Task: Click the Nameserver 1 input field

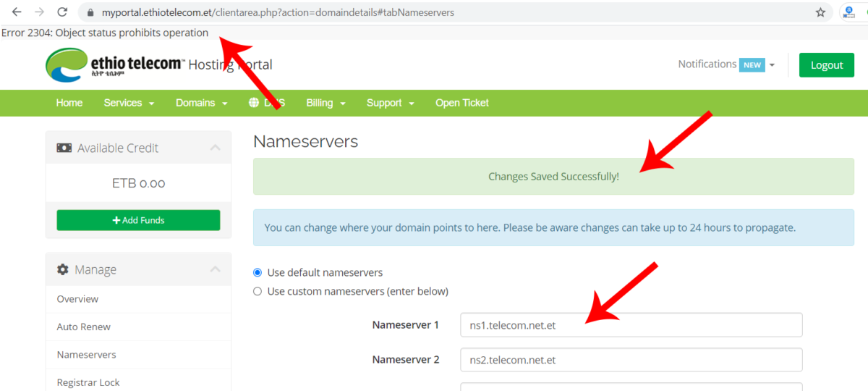Action: point(631,325)
